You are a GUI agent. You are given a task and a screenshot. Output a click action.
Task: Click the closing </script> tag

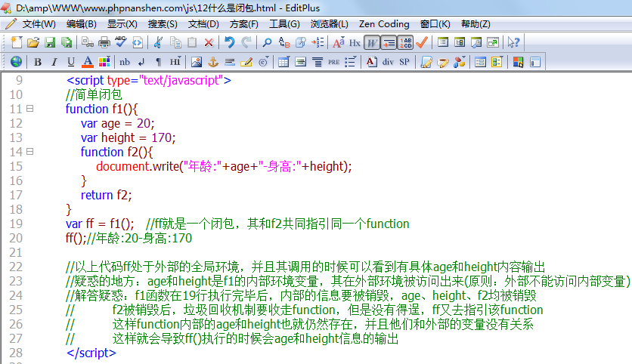pyautogui.click(x=91, y=353)
